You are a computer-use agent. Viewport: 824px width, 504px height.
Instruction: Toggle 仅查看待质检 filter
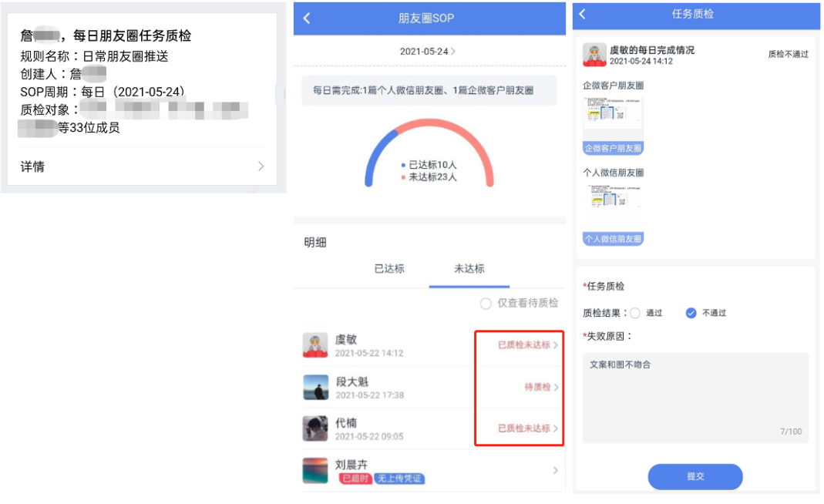(x=486, y=304)
